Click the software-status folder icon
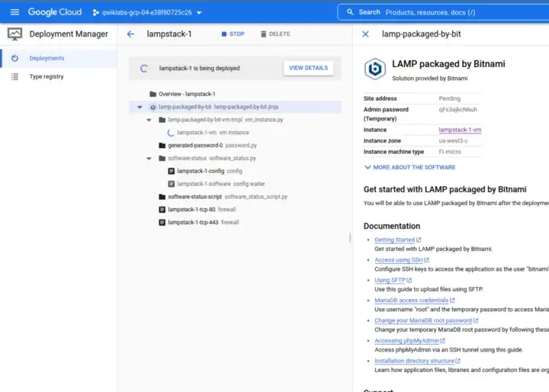Screen dimensions: 549x392 tap(162, 159)
